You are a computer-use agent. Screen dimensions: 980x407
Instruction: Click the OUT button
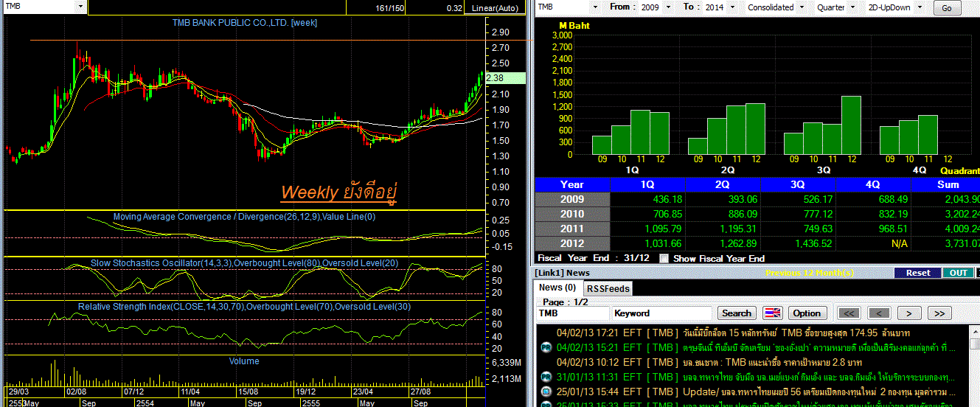(x=959, y=273)
